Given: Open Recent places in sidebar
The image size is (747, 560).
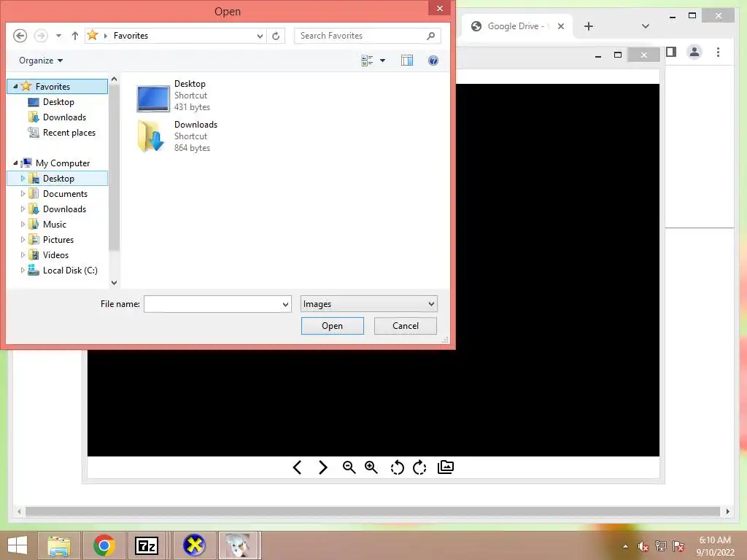Looking at the screenshot, I should (x=69, y=133).
